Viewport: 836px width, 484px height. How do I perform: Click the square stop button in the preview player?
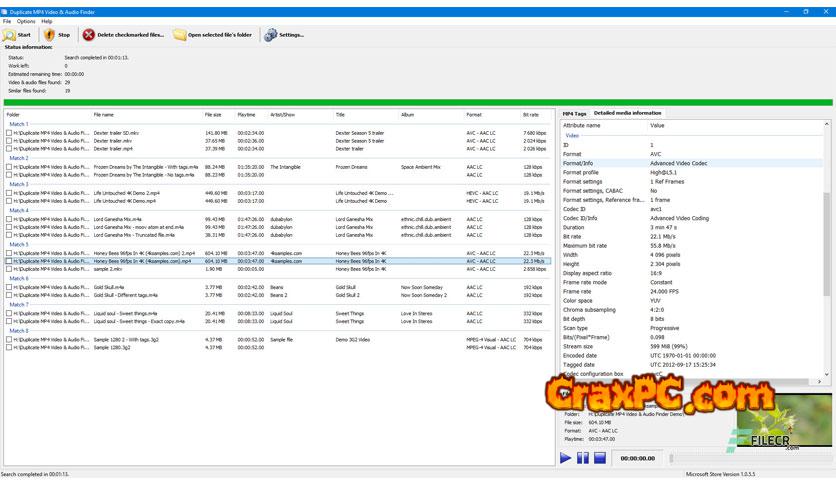click(600, 458)
